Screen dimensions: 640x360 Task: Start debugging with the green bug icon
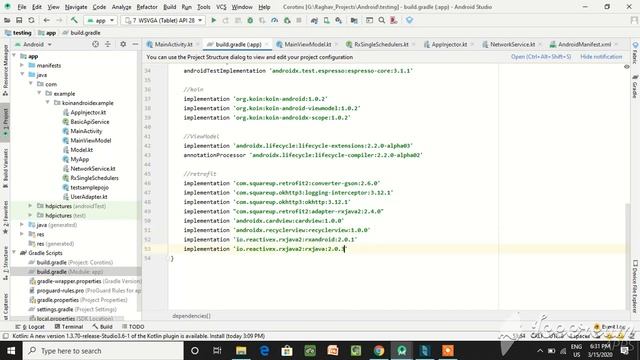[x=250, y=20]
